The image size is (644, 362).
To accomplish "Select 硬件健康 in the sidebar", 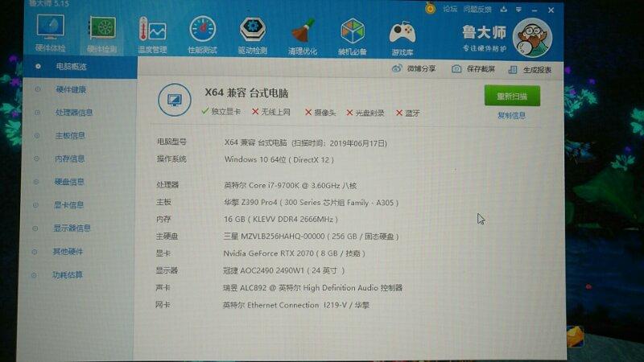I will click(71, 89).
